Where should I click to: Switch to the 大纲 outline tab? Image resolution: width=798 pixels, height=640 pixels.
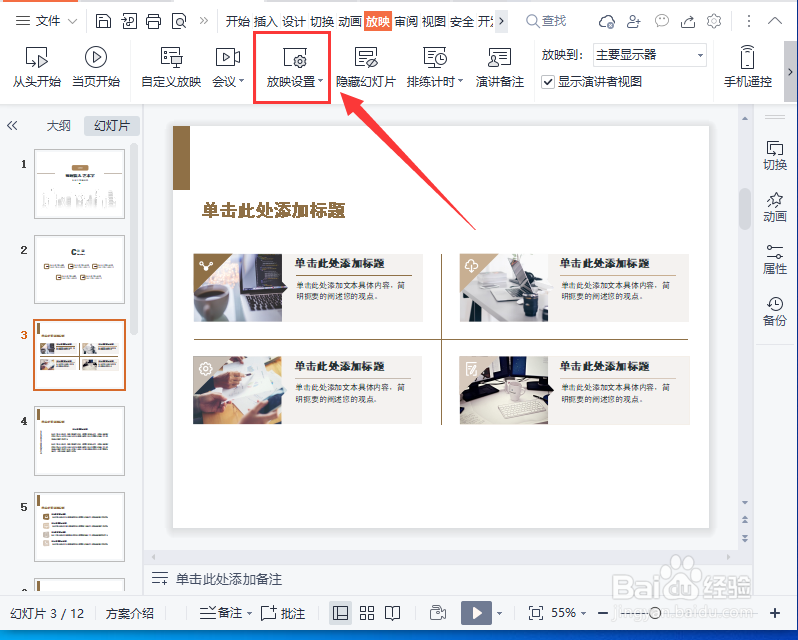pyautogui.click(x=58, y=126)
